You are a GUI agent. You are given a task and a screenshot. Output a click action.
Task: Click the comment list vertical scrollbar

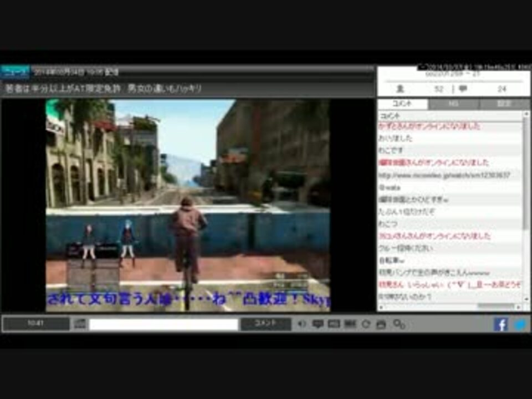coord(526,173)
